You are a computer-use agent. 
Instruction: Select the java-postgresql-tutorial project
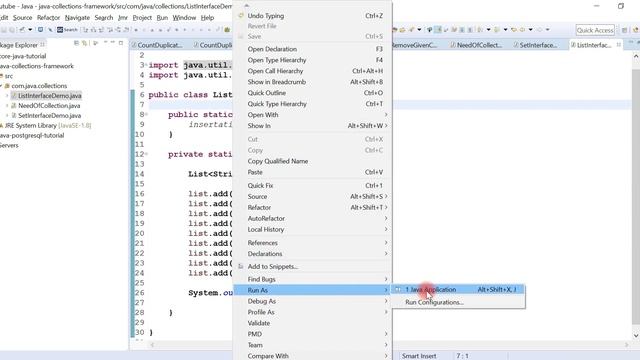[x=32, y=135]
